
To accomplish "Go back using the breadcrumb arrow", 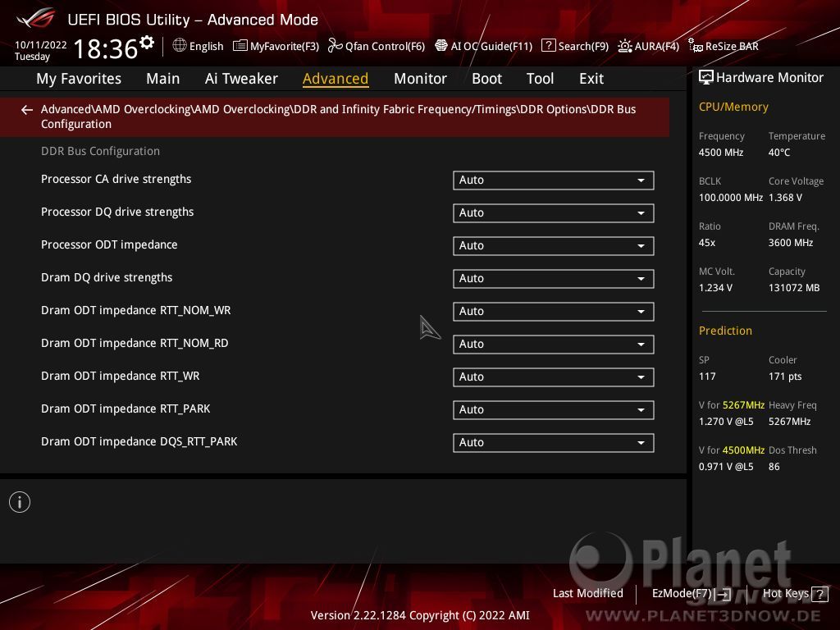I will pos(27,110).
